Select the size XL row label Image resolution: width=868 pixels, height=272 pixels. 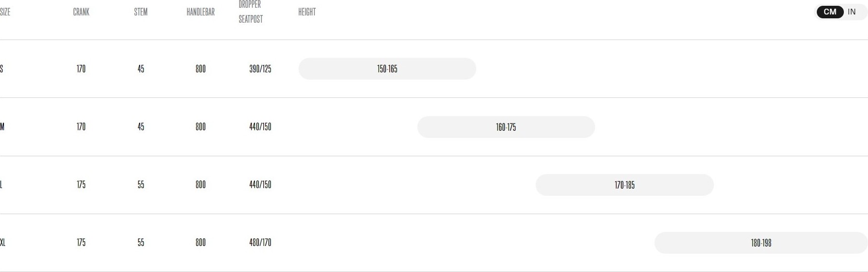point(3,243)
